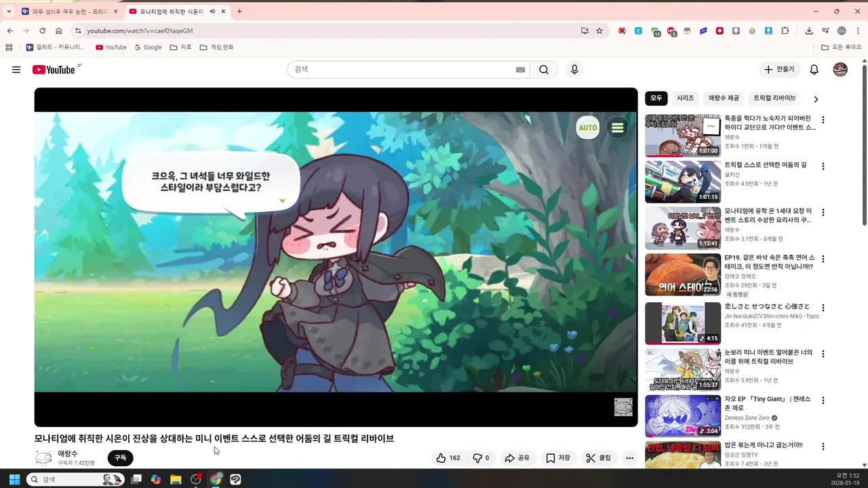Click the install app icon in address bar
The image size is (868, 488).
(585, 30)
